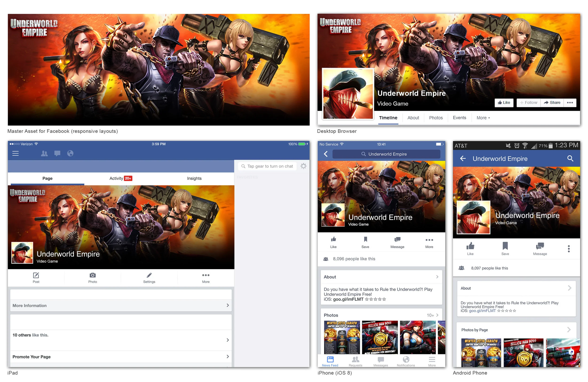Tap iPad profile picture thumbnail
The height and width of the screenshot is (382, 588).
[22, 253]
